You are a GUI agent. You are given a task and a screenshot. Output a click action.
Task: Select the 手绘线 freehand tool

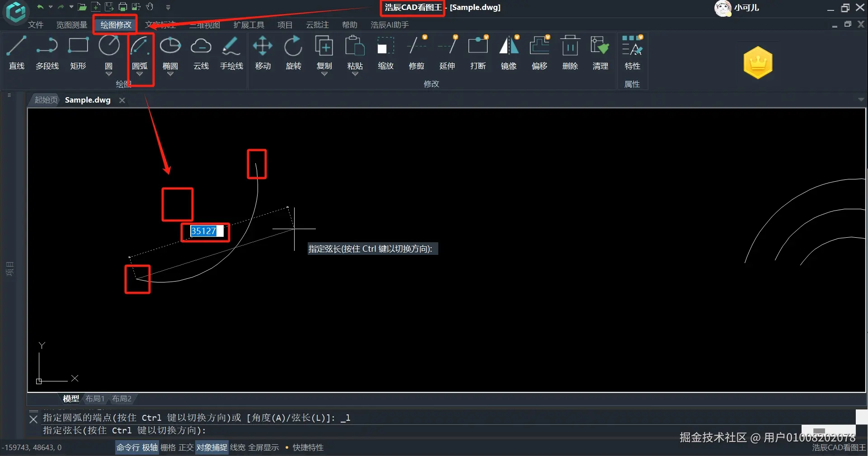231,53
